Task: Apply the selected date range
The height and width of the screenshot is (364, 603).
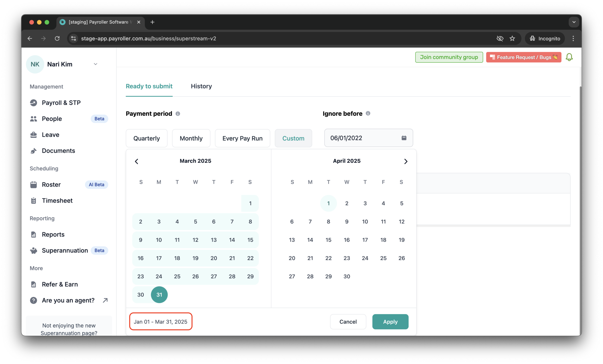Action: pos(390,322)
